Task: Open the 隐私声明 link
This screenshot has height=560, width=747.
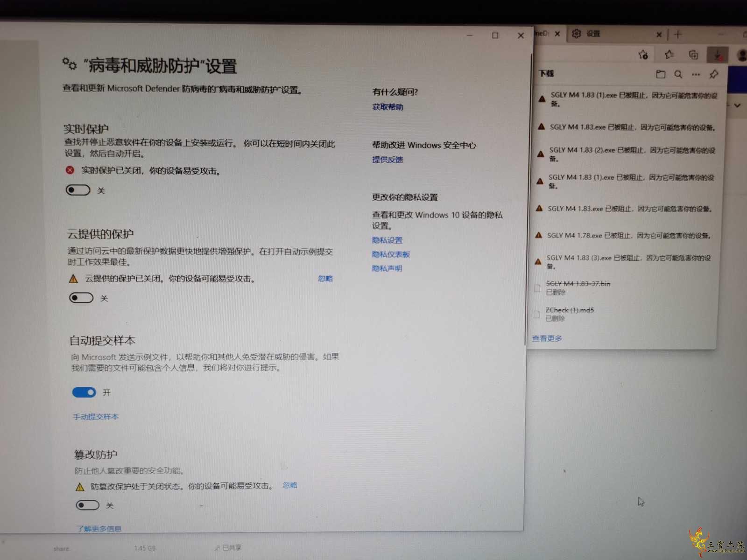Action: click(387, 268)
